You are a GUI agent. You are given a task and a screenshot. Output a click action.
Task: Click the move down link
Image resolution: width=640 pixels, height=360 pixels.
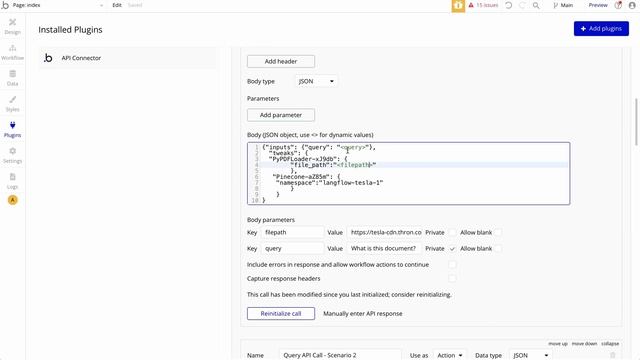584,344
